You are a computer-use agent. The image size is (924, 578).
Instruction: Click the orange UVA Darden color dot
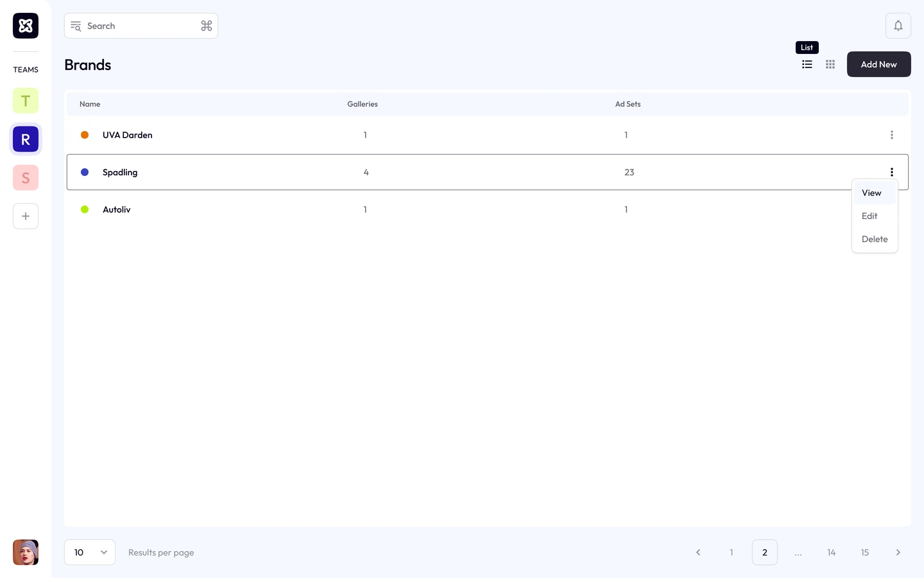pyautogui.click(x=85, y=135)
